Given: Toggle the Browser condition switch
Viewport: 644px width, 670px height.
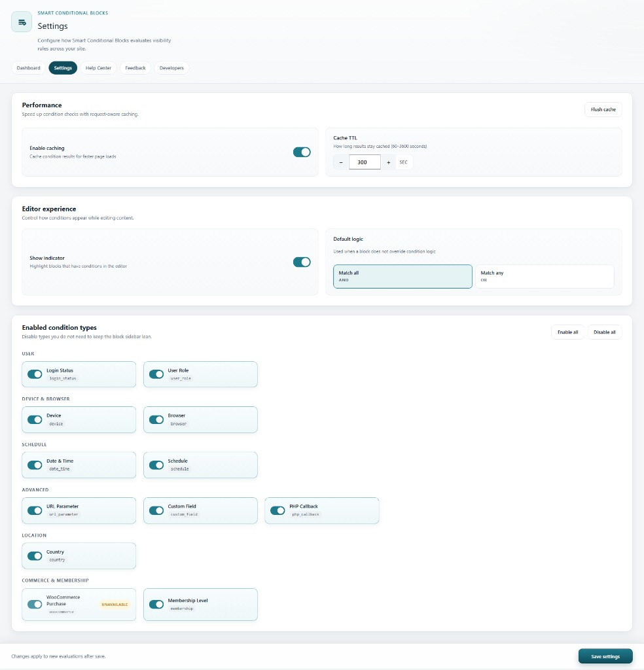Looking at the screenshot, I should coord(156,419).
